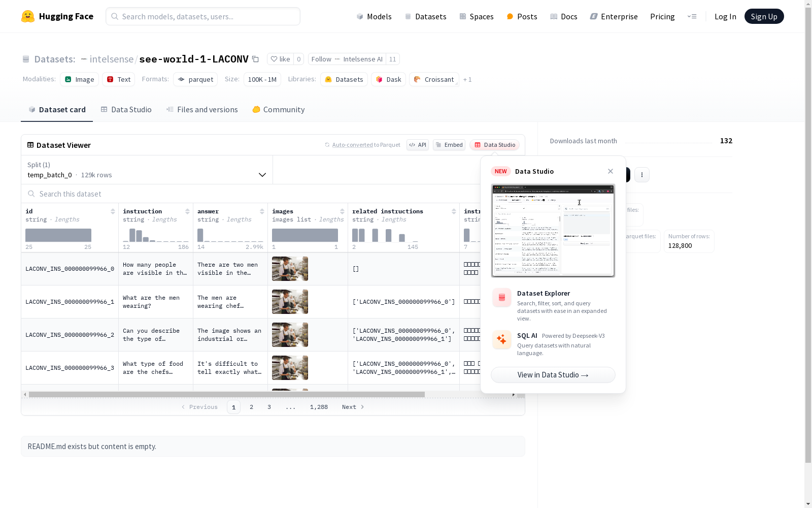Click the Hugging Face logo icon
The height and width of the screenshot is (508, 812).
click(x=28, y=16)
